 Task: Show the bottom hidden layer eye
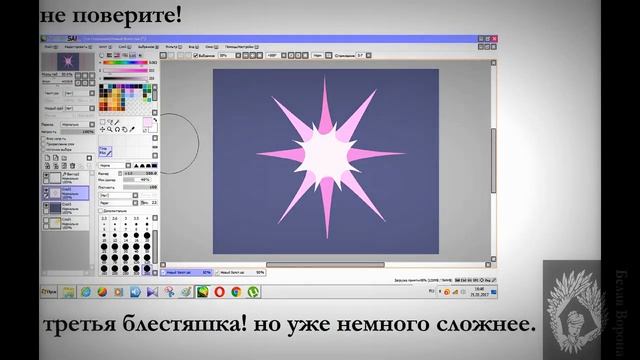tap(46, 221)
